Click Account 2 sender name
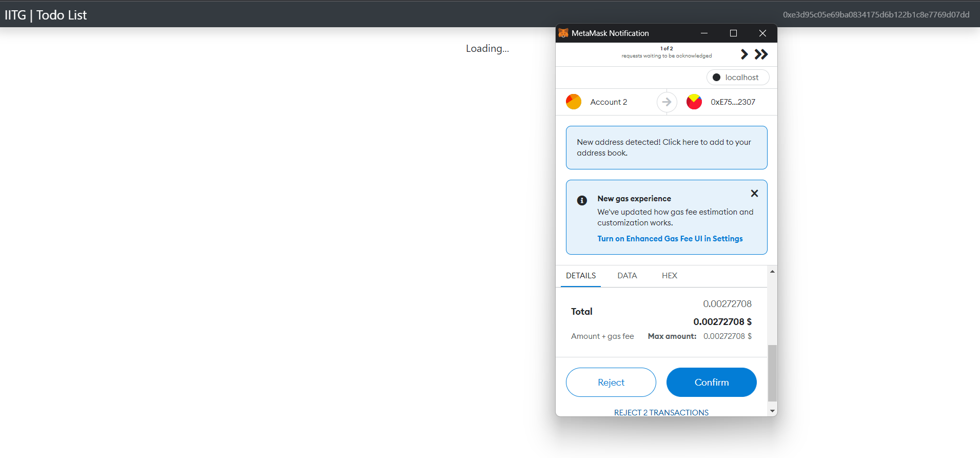Image resolution: width=980 pixels, height=458 pixels. (609, 102)
